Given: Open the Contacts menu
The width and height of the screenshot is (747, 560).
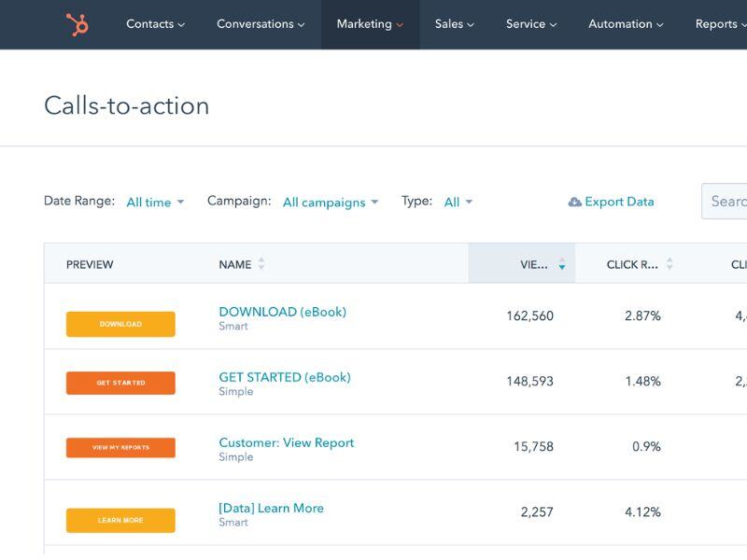Looking at the screenshot, I should tap(155, 24).
